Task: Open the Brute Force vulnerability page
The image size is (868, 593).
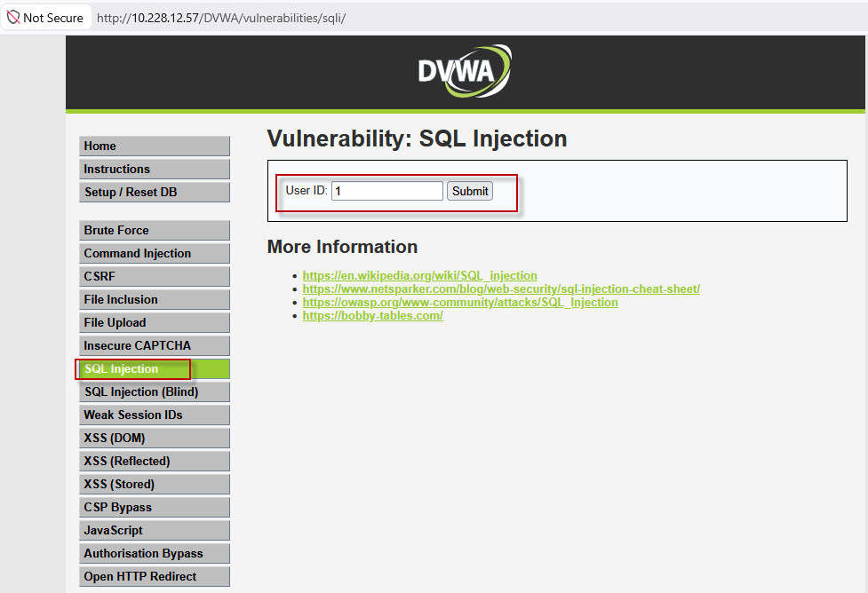Action: coord(155,230)
